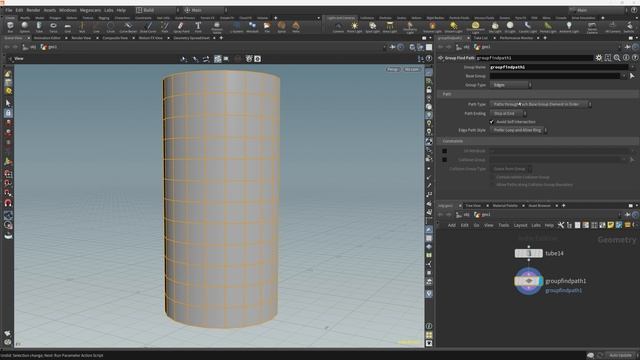The width and height of the screenshot is (640, 360).
Task: Open the viewport No cam menu
Action: coord(412,69)
